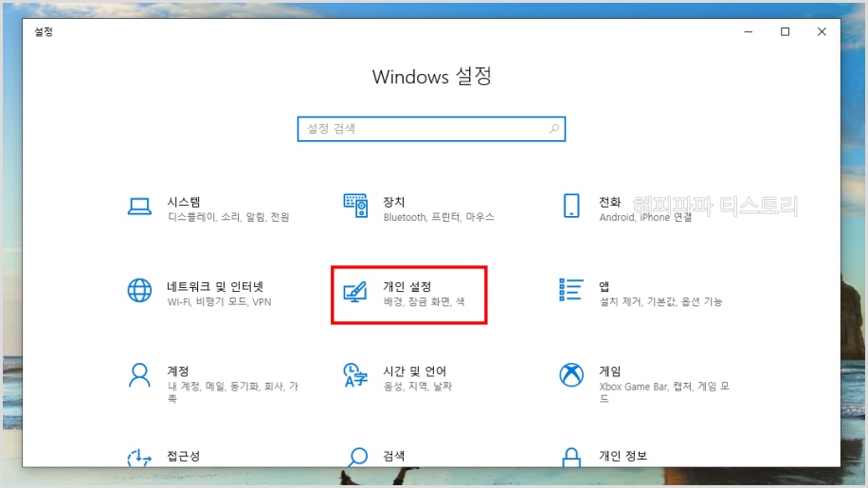The width and height of the screenshot is (868, 488).
Task: Select the 게임 title text
Action: tap(610, 371)
